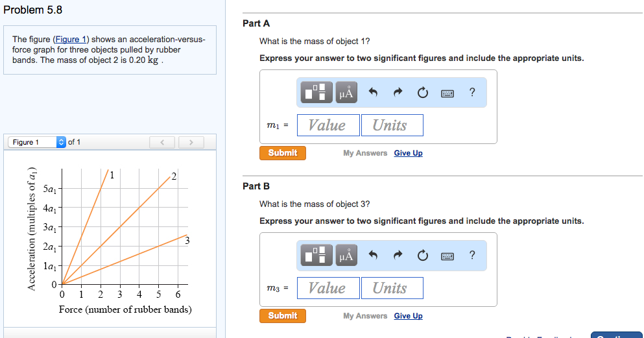Click the help question mark in Part A
This screenshot has width=644, height=338.
click(x=472, y=93)
